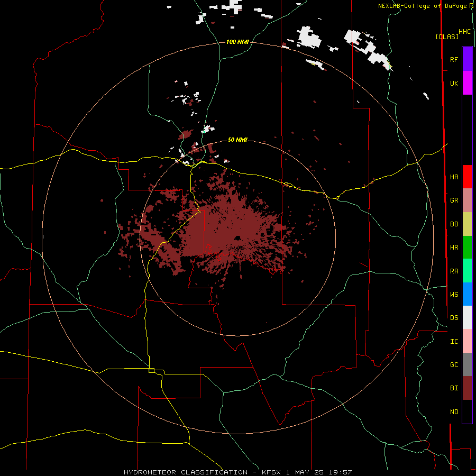The width and height of the screenshot is (476, 476).
Task: Click the 1 MAY 25 date text
Action: 305,472
